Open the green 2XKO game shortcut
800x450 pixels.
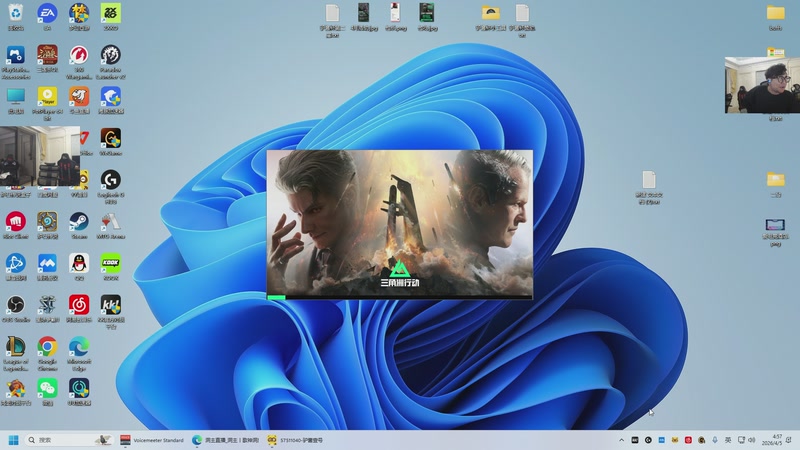pyautogui.click(x=111, y=14)
